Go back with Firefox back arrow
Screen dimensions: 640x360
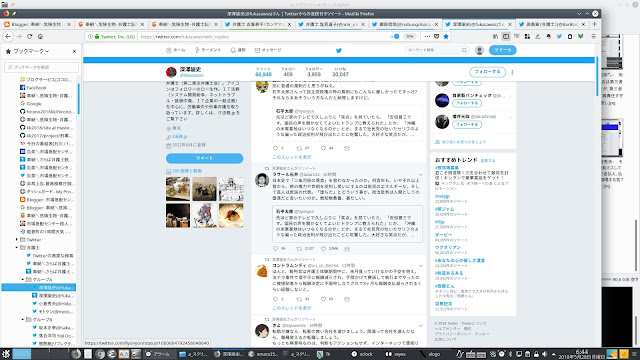[x=8, y=36]
